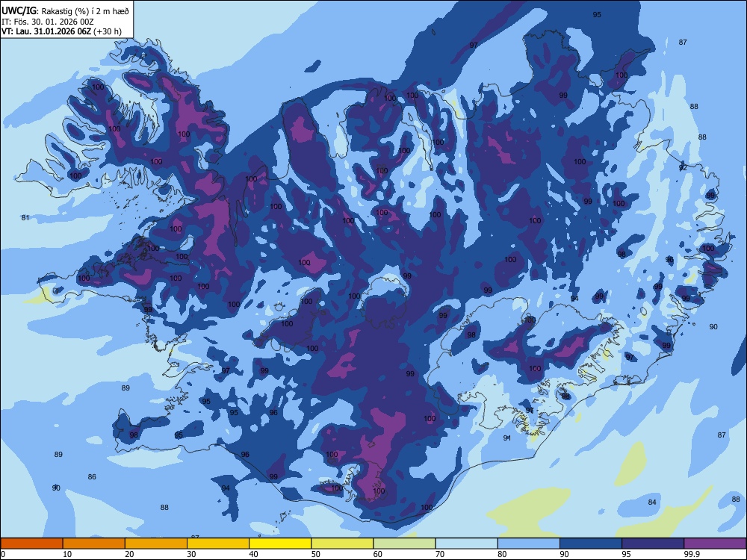Click the legend label 50
Image resolution: width=747 pixels, height=560 pixels.
coord(316,554)
